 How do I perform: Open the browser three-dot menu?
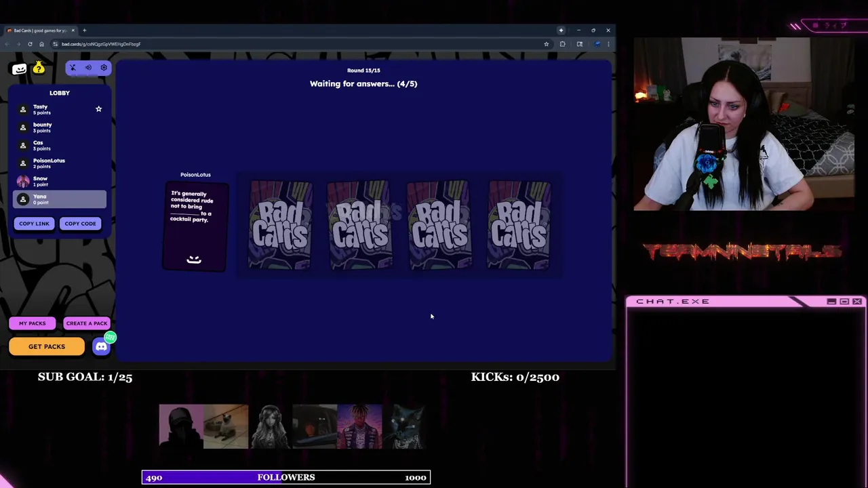click(608, 44)
